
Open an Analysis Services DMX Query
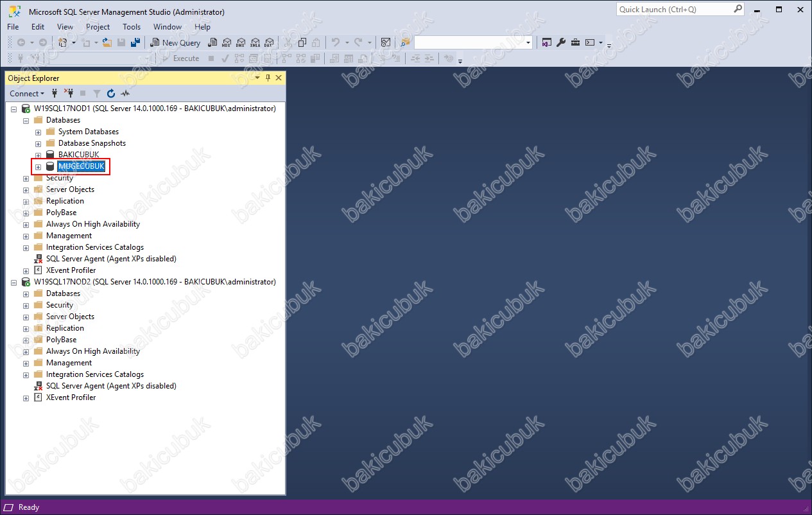(240, 42)
